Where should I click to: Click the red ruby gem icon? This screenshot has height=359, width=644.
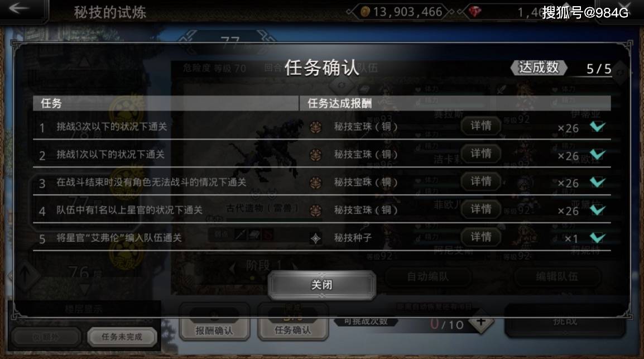(474, 12)
